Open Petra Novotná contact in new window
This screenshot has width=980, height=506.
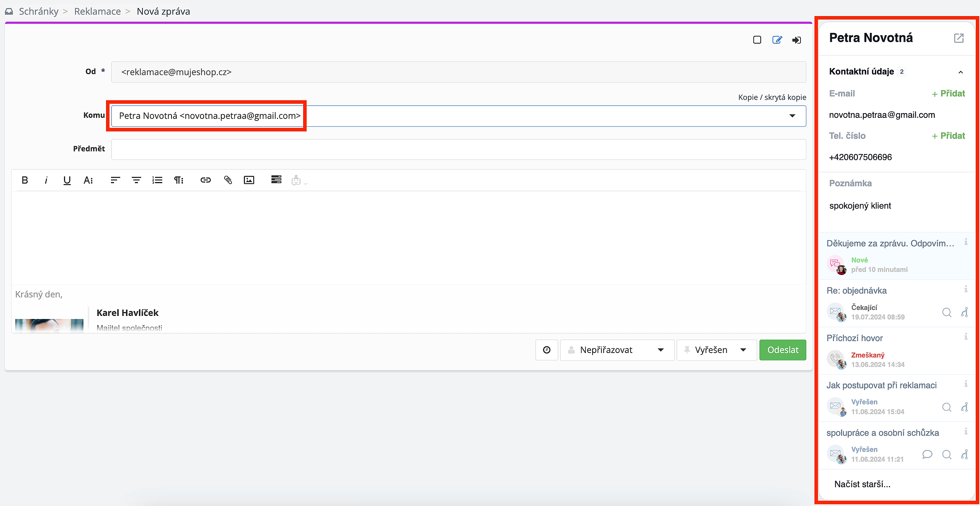point(959,38)
